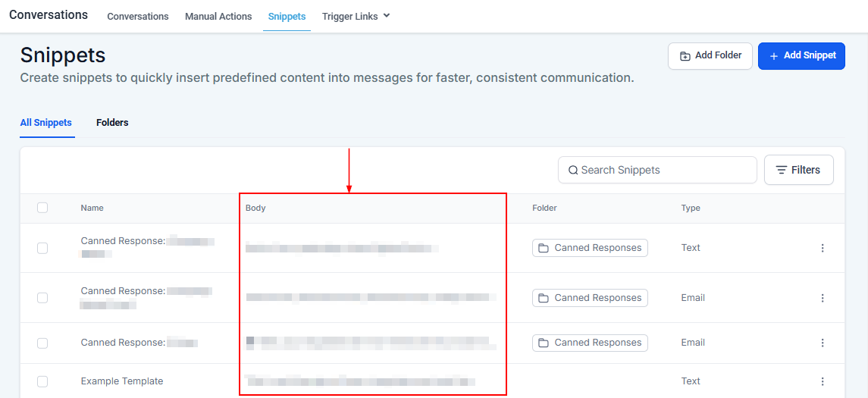Select the Example Template row checkbox

coord(42,381)
